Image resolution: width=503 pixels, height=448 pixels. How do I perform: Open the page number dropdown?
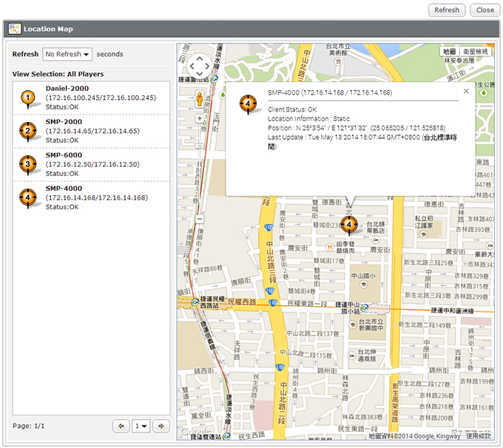point(141,426)
